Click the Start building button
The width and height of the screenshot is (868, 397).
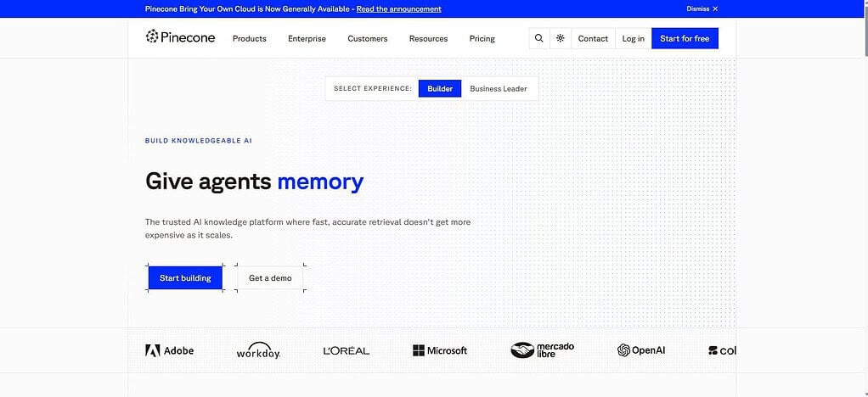pos(185,278)
